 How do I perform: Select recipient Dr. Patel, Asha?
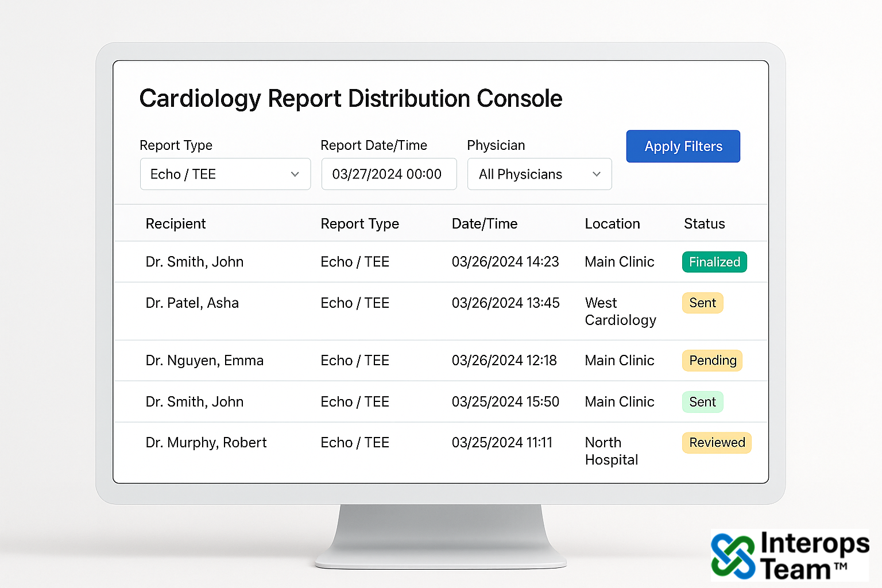pos(192,303)
